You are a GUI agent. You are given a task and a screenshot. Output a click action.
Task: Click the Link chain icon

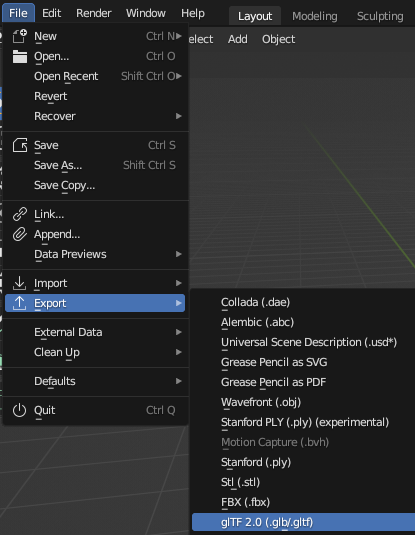(20, 214)
